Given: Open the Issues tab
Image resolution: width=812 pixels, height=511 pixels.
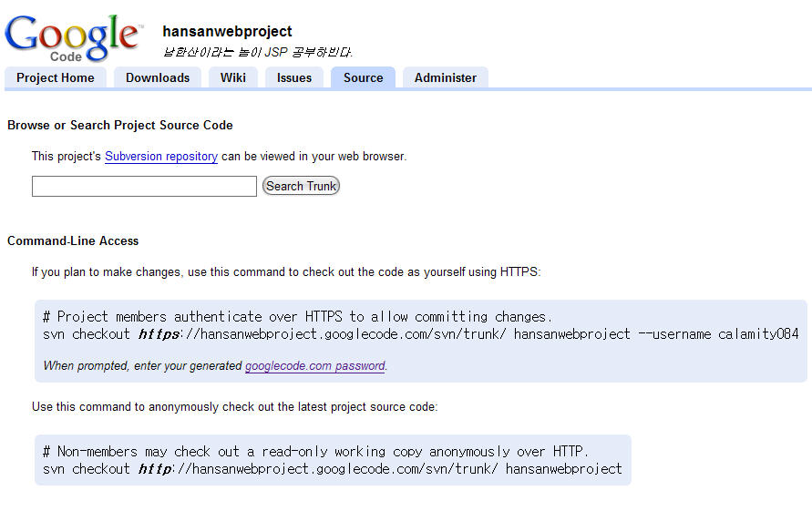Looking at the screenshot, I should (x=294, y=77).
